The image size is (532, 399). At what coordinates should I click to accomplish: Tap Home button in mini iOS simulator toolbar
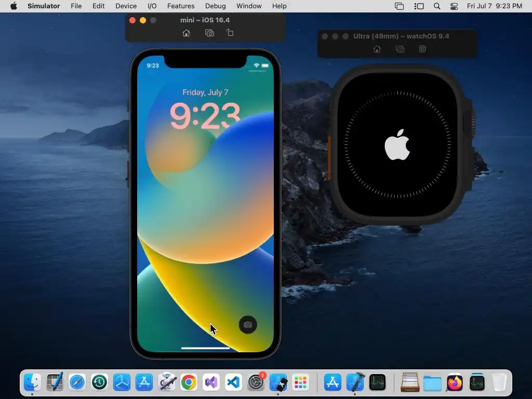pyautogui.click(x=186, y=33)
